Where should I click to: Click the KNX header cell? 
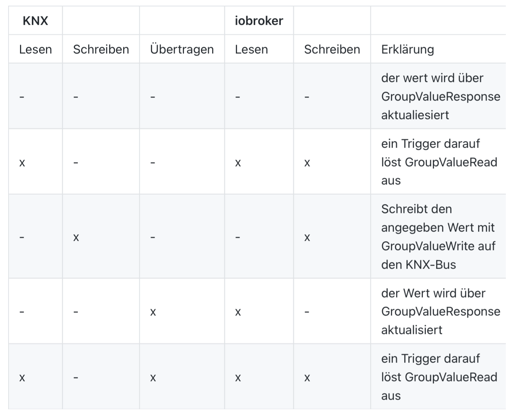point(36,21)
